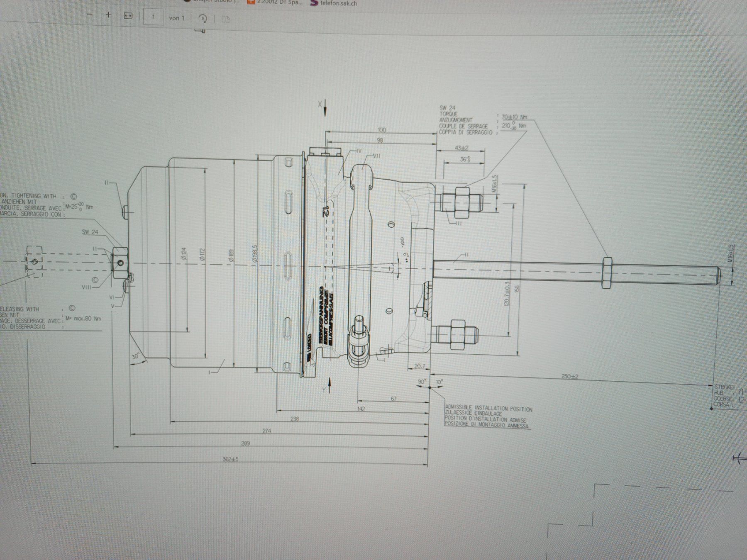747x560 pixels.
Task: Select the 362±5 dimension text
Action: (x=230, y=459)
